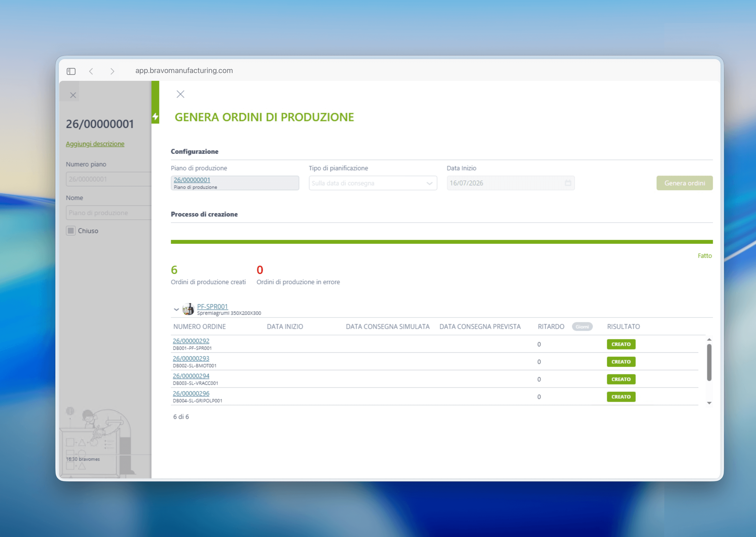Image resolution: width=756 pixels, height=537 pixels.
Task: Open production plan link 26/00000001
Action: 192,180
